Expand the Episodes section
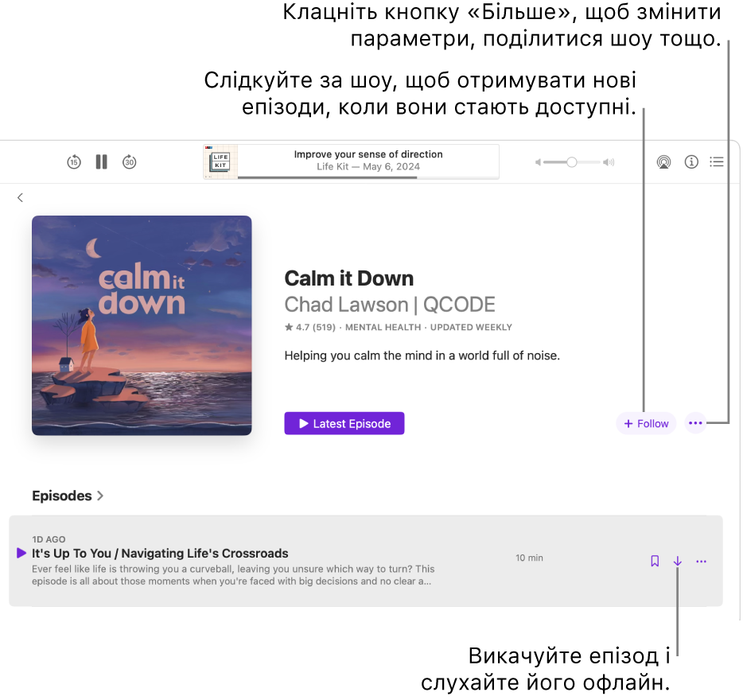This screenshot has height=700, width=743. pyautogui.click(x=68, y=496)
